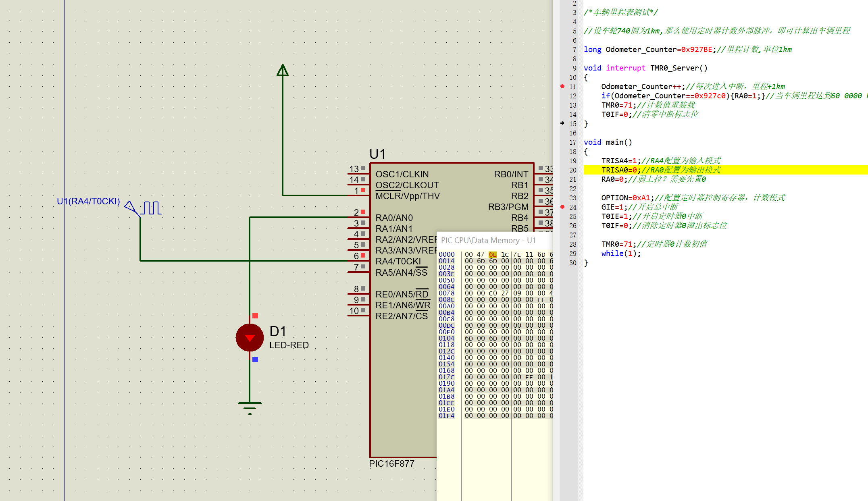Click the U1 component reference label
868x501 pixels.
[x=377, y=154]
